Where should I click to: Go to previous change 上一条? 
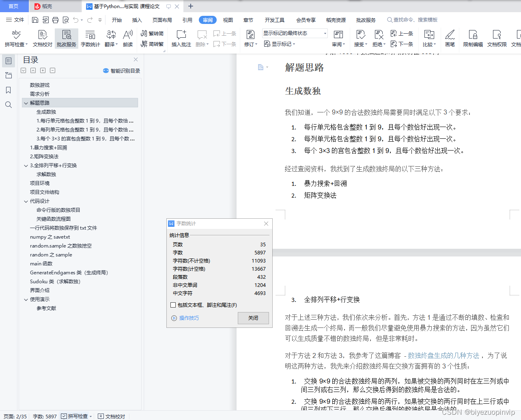tap(402, 33)
